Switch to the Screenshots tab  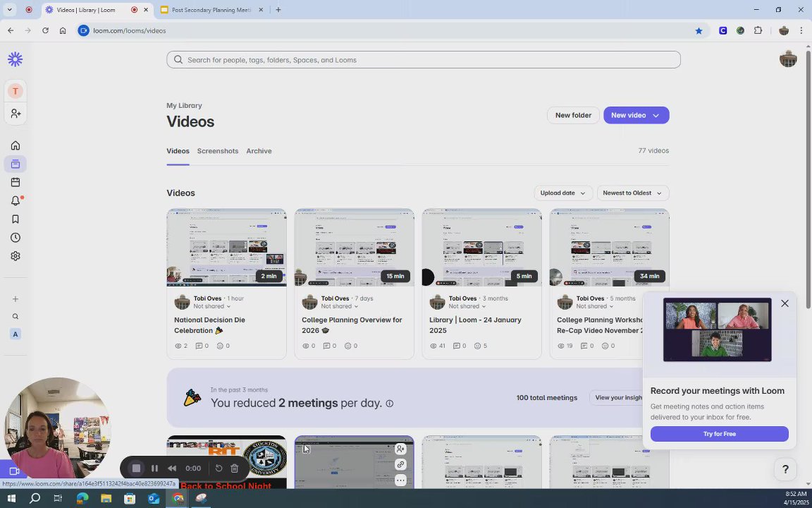pyautogui.click(x=218, y=152)
